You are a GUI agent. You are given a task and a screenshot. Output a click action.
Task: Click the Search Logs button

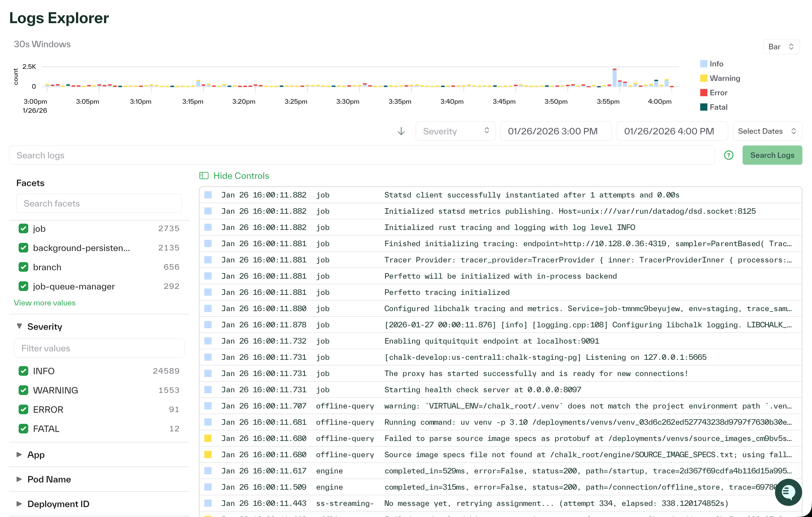pyautogui.click(x=772, y=155)
